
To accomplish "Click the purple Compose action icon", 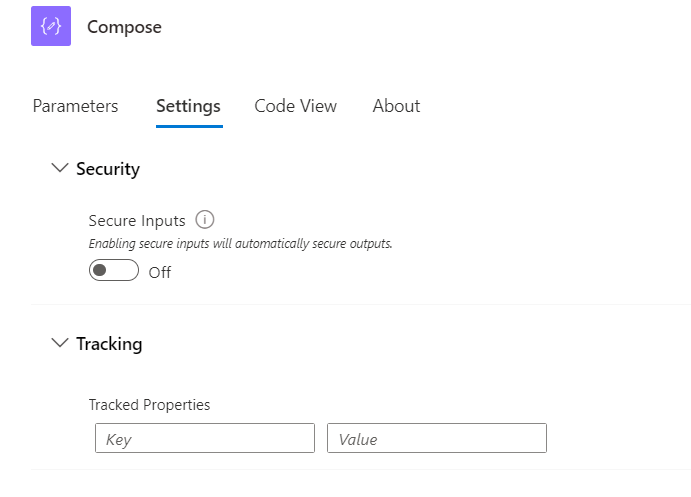I will [51, 27].
